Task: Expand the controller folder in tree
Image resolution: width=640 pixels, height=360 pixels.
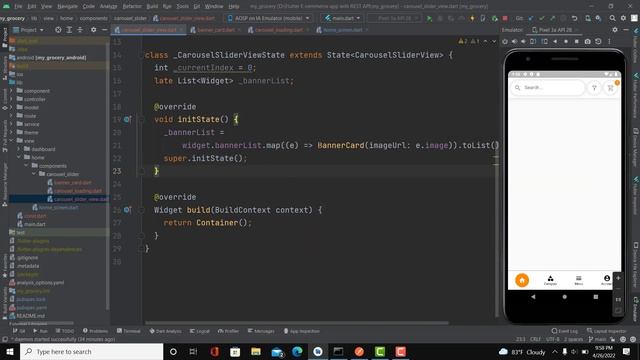Action: [11, 99]
